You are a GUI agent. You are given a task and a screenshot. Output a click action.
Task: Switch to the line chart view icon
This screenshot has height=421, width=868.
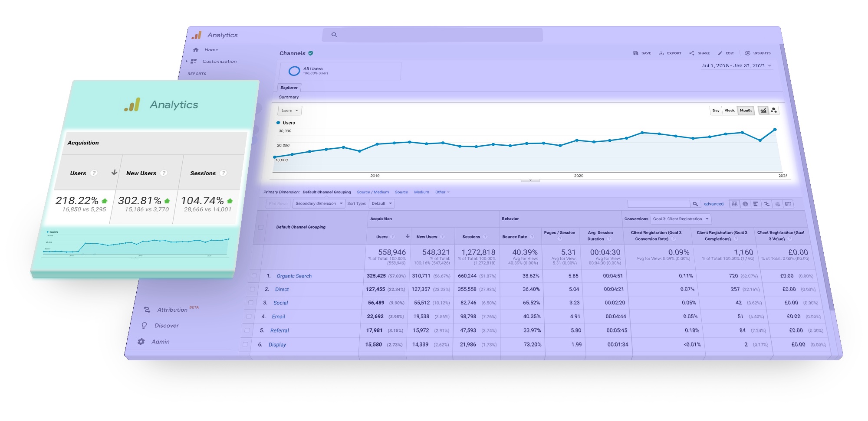[x=763, y=111]
